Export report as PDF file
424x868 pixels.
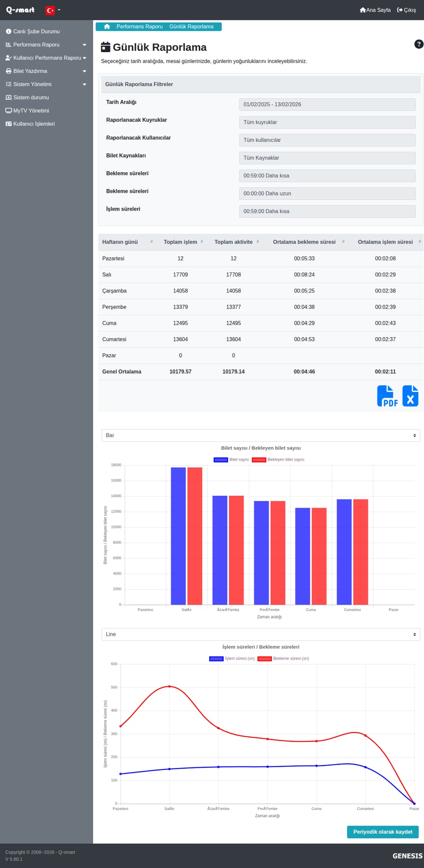(387, 396)
